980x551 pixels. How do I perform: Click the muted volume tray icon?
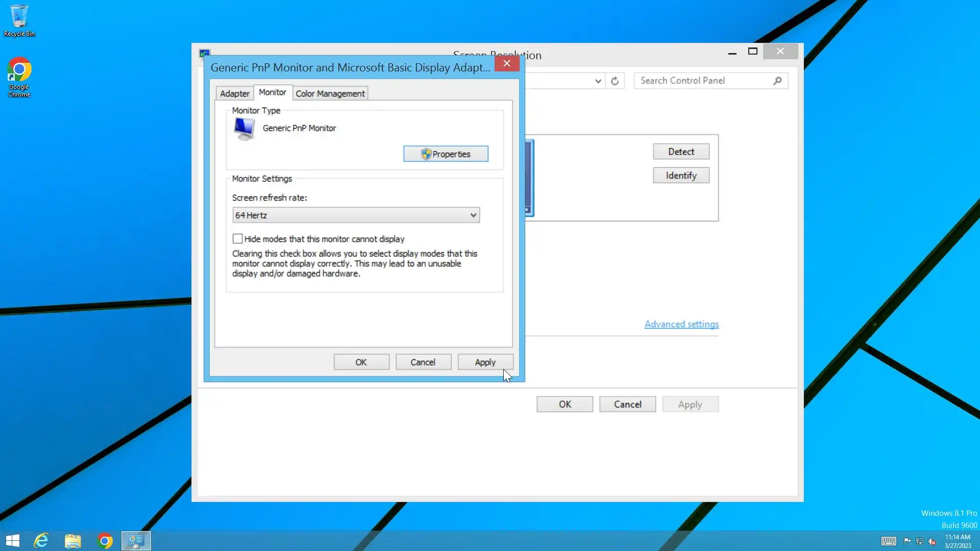[932, 541]
